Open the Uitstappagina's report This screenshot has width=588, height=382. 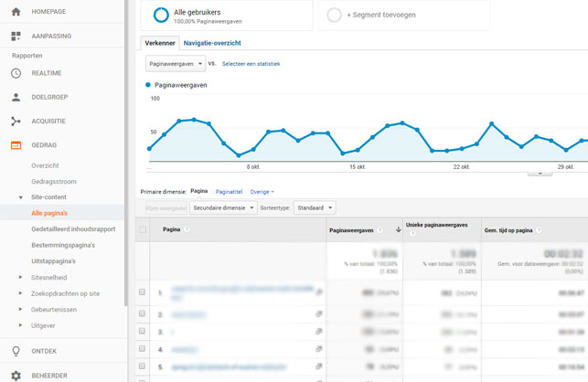pos(54,261)
